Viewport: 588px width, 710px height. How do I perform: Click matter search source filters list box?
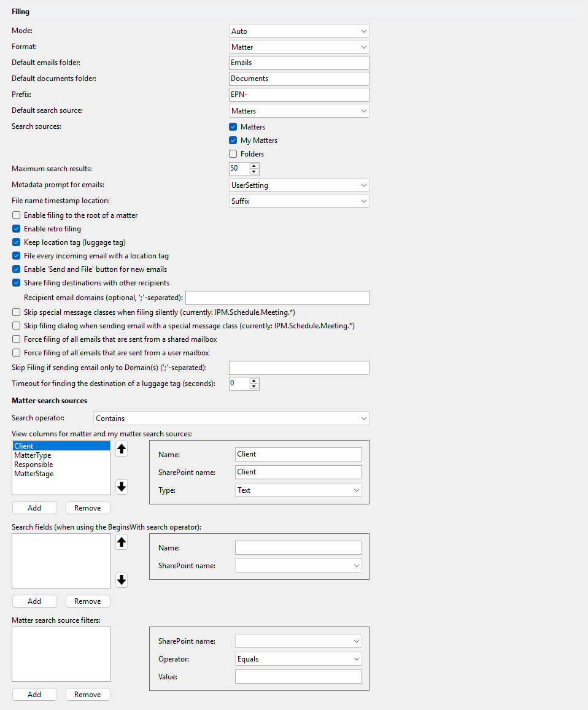(61, 654)
